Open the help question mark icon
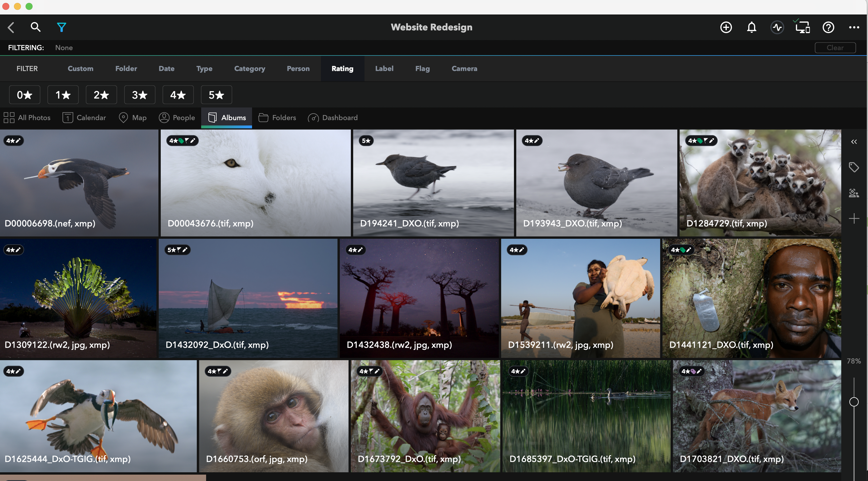 coord(828,27)
